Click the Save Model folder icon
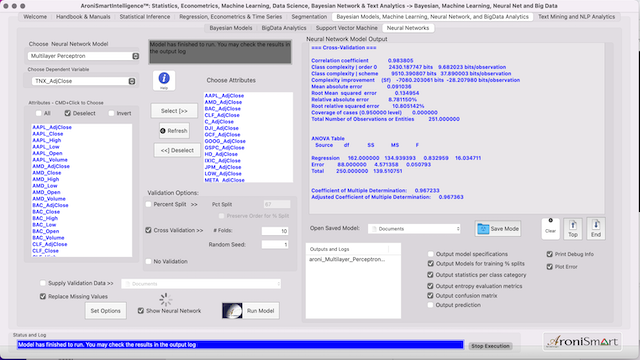The width and height of the screenshot is (640, 360). (x=483, y=229)
